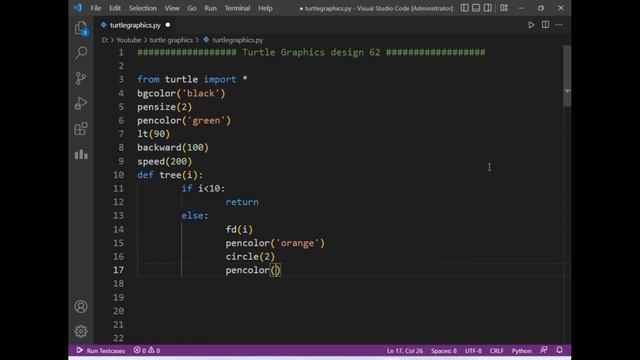Click the 'orange' string on line 15
640x360 pixels.
pyautogui.click(x=297, y=243)
